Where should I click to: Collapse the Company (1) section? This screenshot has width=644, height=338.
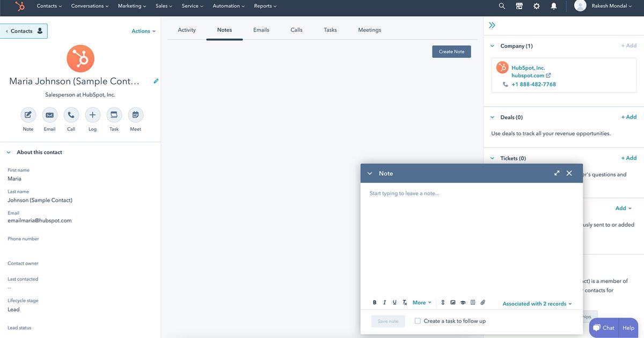click(x=492, y=46)
